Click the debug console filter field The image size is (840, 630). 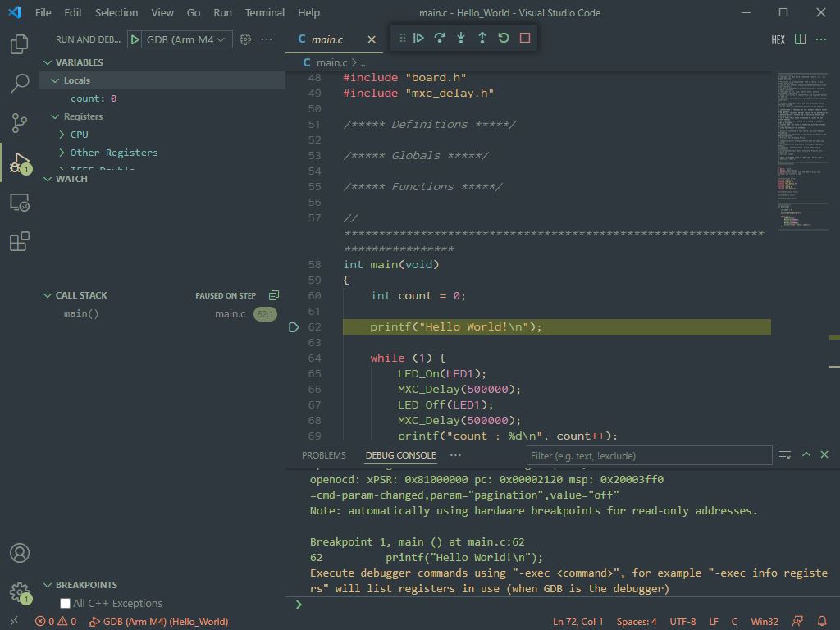tap(648, 455)
